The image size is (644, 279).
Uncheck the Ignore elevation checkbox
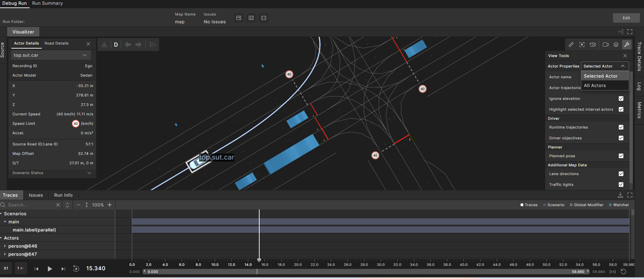(621, 99)
